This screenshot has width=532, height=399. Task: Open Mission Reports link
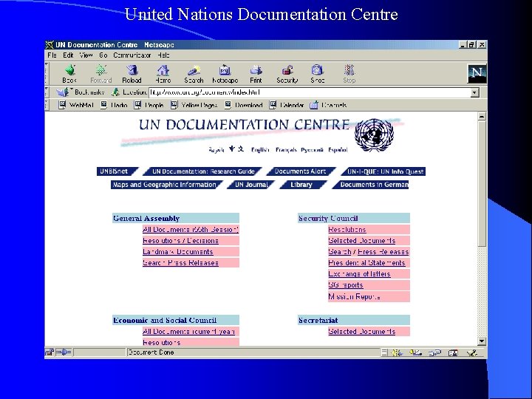pyautogui.click(x=354, y=296)
